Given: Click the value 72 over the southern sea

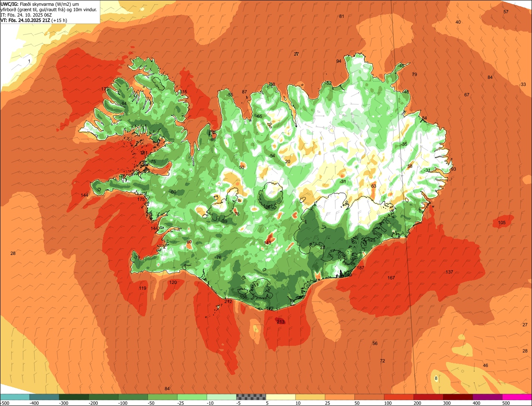Looking at the screenshot, I should tap(382, 361).
